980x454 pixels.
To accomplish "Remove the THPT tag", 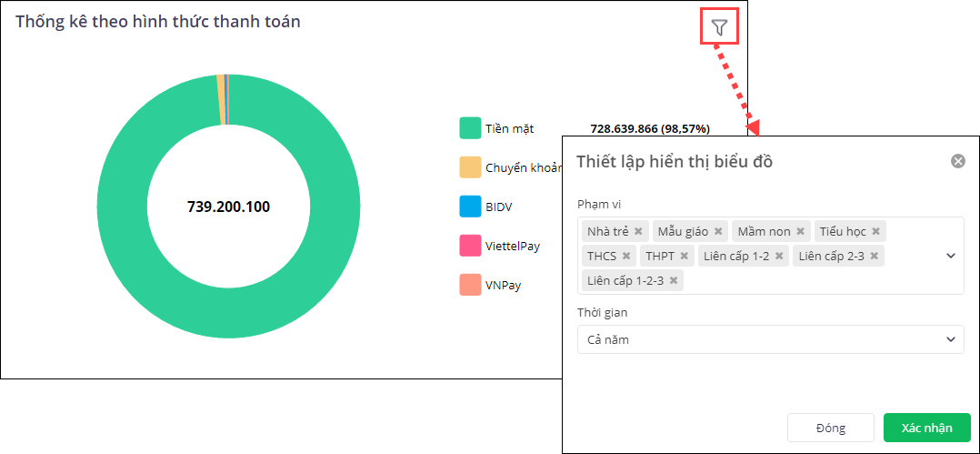I will (x=684, y=256).
